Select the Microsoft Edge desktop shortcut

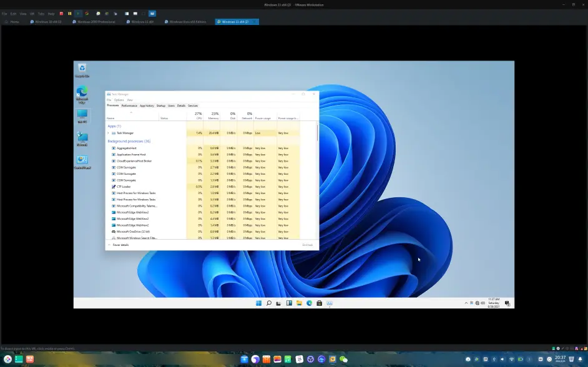tap(82, 94)
